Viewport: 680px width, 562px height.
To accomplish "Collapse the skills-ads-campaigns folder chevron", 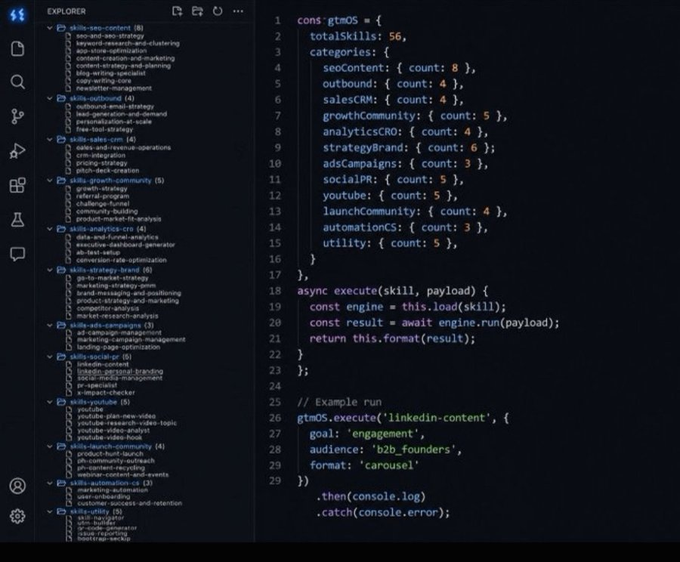I will pos(50,325).
